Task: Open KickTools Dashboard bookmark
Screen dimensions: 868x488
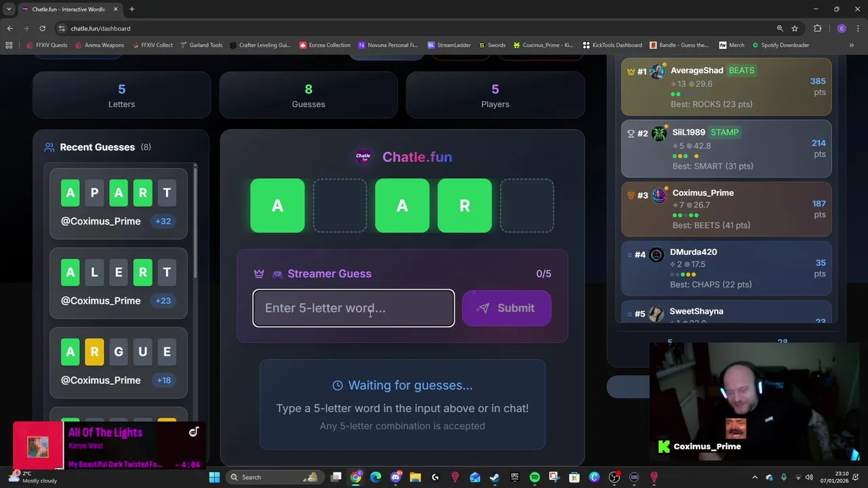Action: pyautogui.click(x=612, y=45)
